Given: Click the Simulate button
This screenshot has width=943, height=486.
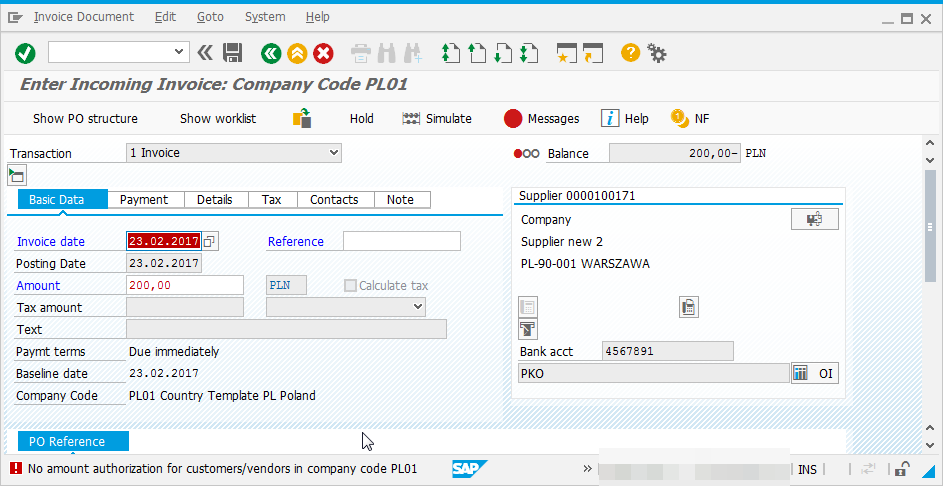Looking at the screenshot, I should pyautogui.click(x=437, y=118).
